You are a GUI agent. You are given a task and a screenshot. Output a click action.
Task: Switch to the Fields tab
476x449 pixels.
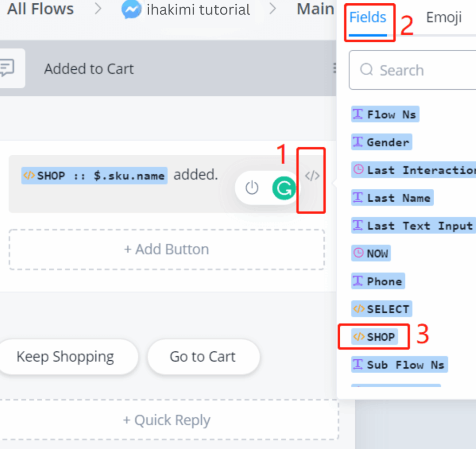tap(368, 18)
